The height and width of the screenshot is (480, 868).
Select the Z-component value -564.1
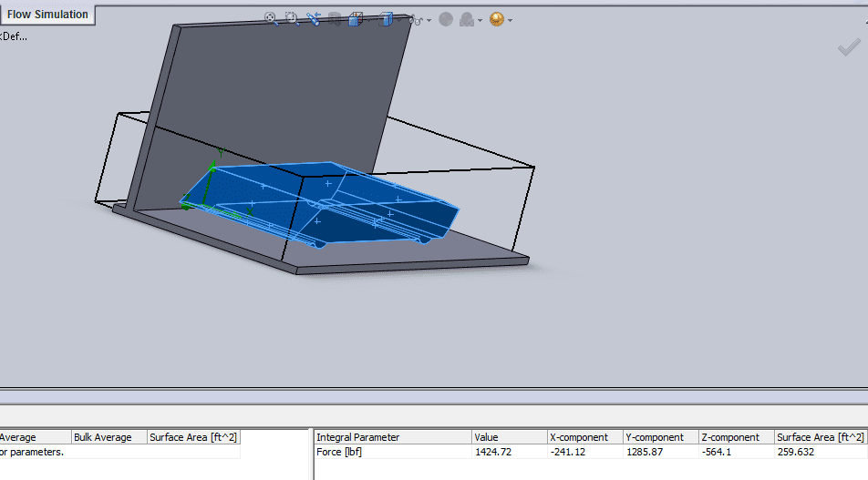pyautogui.click(x=717, y=452)
